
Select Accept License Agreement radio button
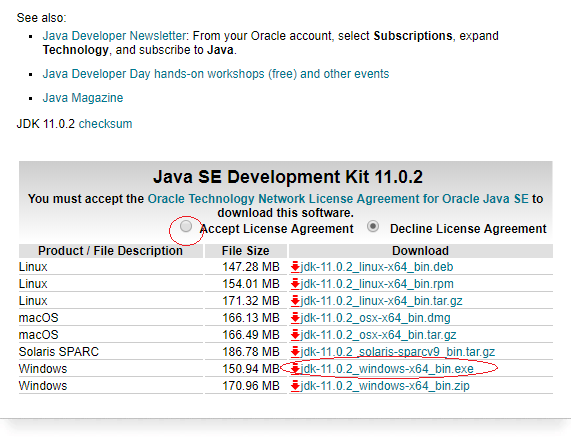coord(186,226)
